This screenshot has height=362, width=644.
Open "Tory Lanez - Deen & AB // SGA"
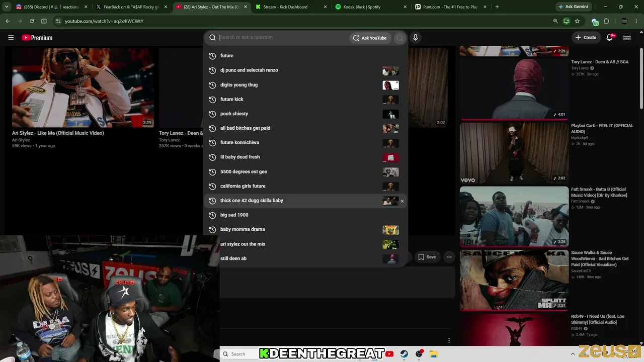pos(600,62)
